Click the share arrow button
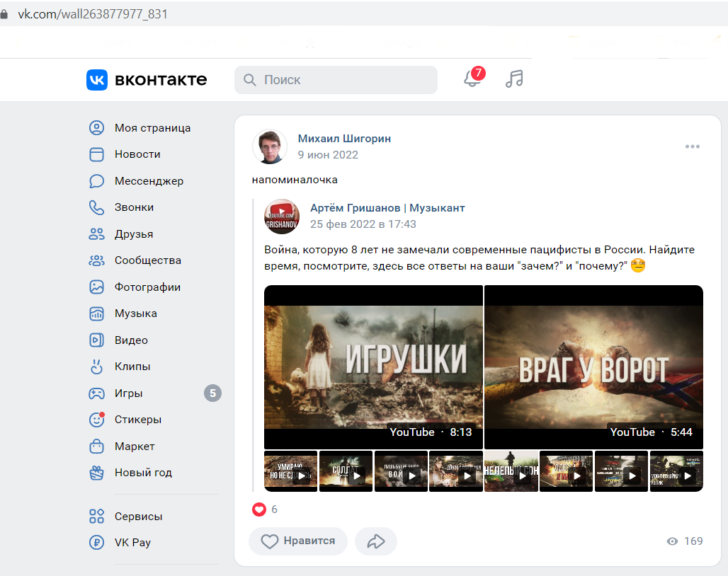The image size is (728, 576). click(376, 541)
